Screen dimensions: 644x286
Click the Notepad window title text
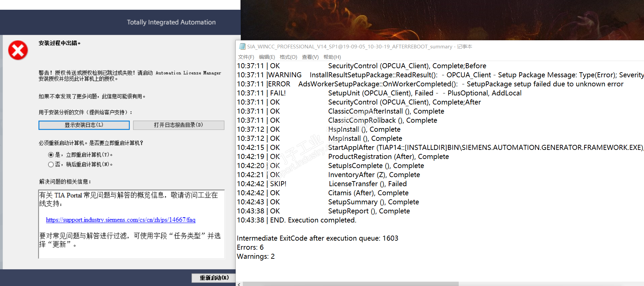(360, 47)
